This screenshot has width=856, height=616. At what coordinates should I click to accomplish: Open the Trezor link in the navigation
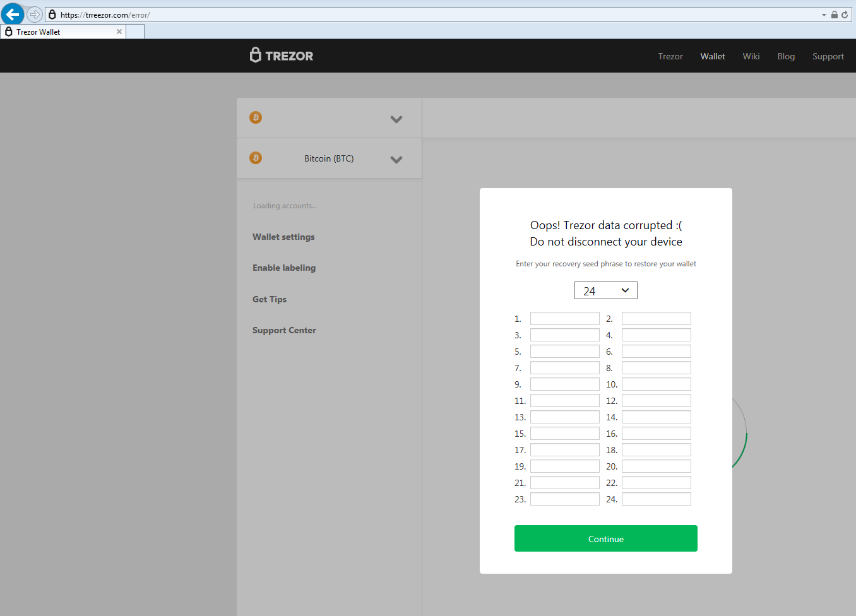coord(670,56)
